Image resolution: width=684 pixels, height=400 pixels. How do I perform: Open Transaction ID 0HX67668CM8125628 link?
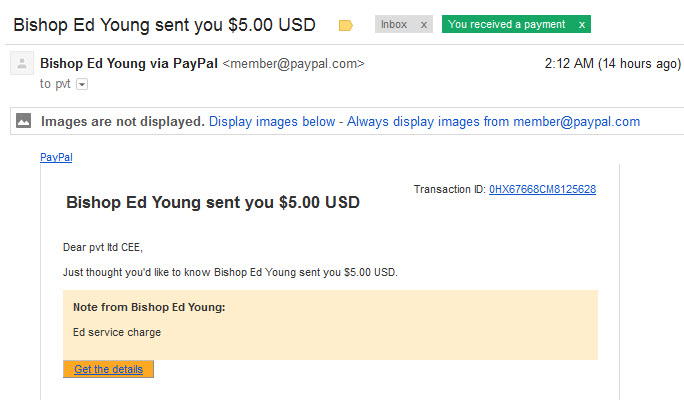(542, 189)
